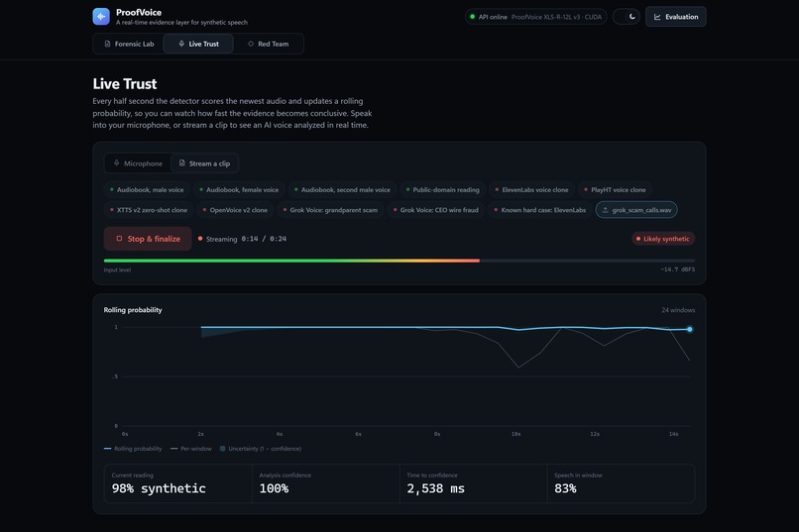Click the '98% synthetic' current reading
799x532 pixels.
click(x=159, y=488)
